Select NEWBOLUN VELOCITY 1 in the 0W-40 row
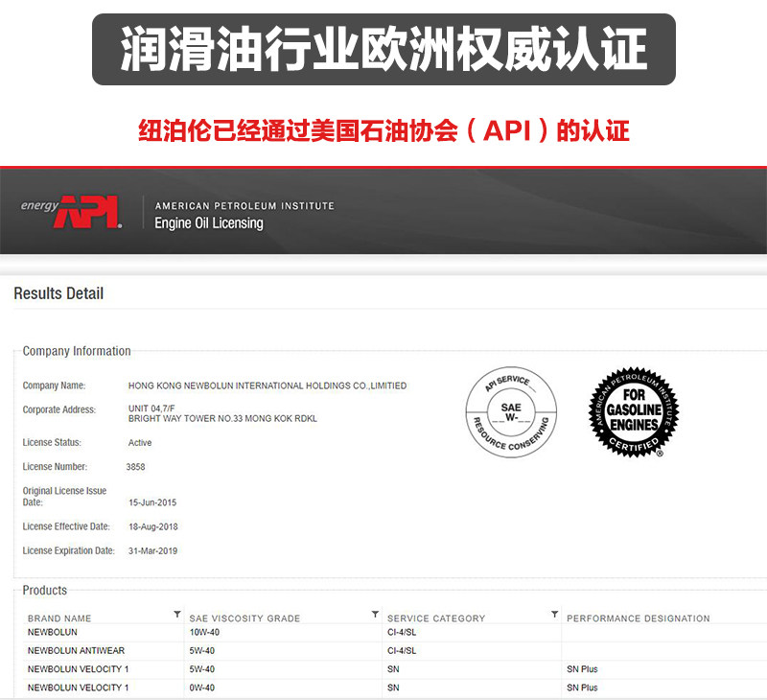 click(x=79, y=688)
